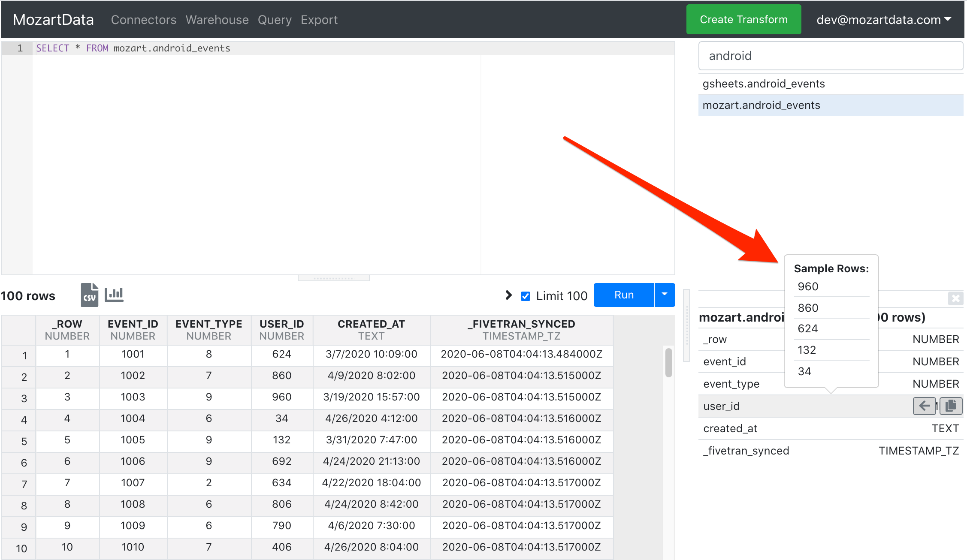
Task: Click the USER_ID column header
Action: (282, 330)
